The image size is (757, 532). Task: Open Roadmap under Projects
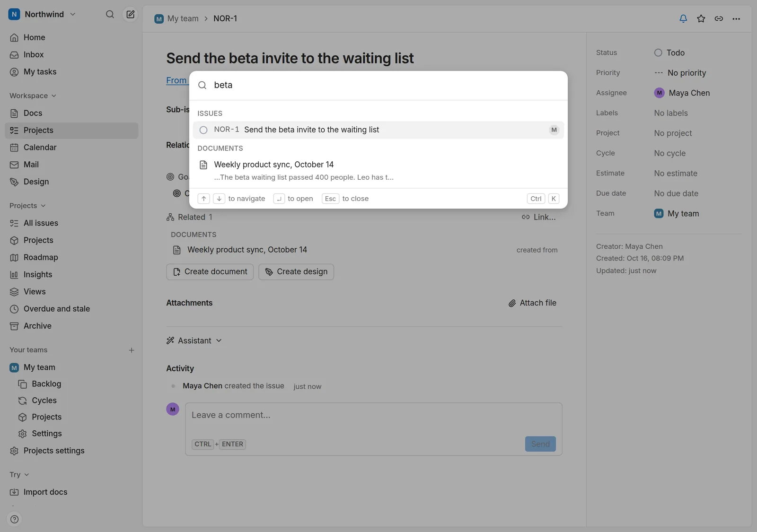pyautogui.click(x=71, y=257)
